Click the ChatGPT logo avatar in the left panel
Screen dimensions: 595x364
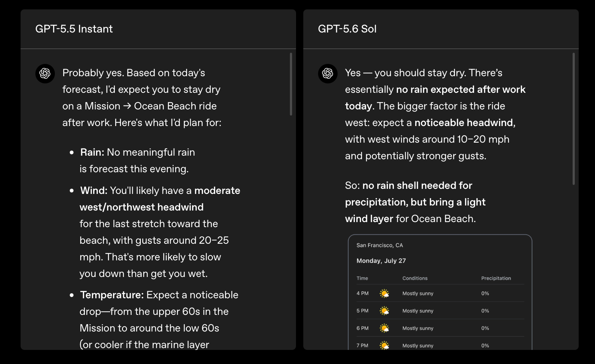pyautogui.click(x=45, y=74)
